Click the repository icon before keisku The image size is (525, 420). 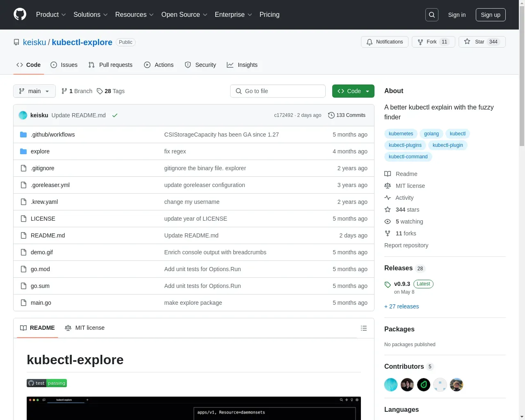(x=16, y=42)
